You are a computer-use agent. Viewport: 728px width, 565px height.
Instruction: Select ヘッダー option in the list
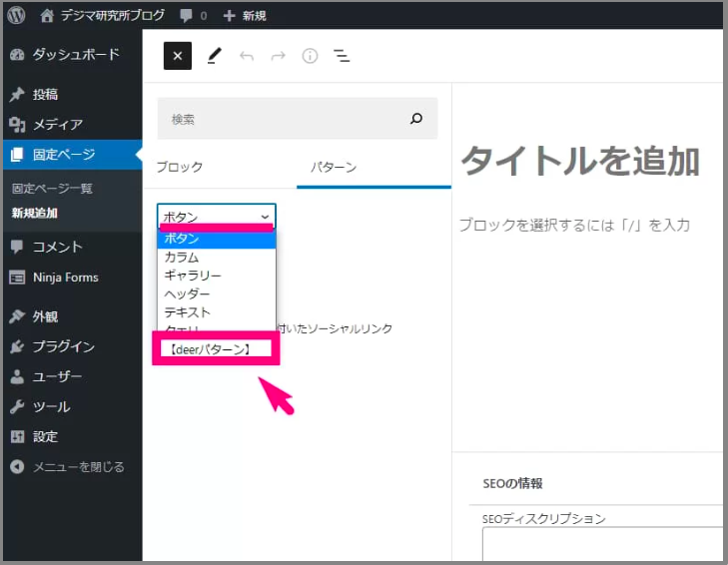(217, 293)
